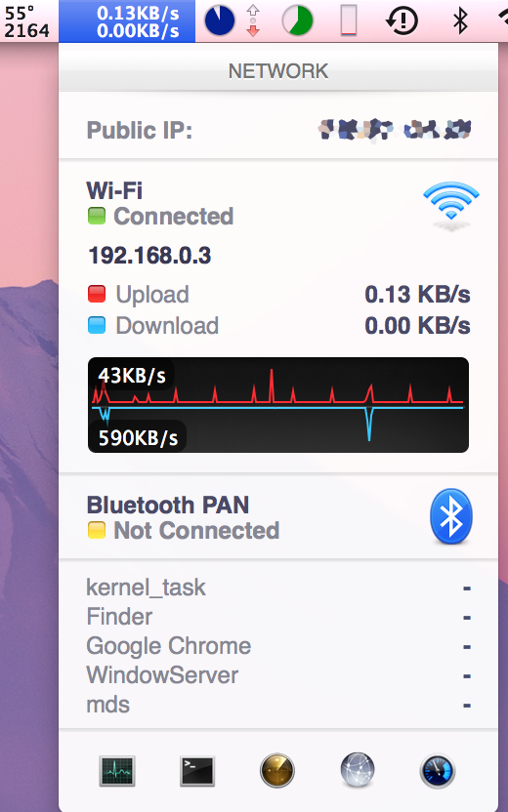Image resolution: width=508 pixels, height=812 pixels.
Task: Click the network traffic history graph
Action: tap(278, 405)
